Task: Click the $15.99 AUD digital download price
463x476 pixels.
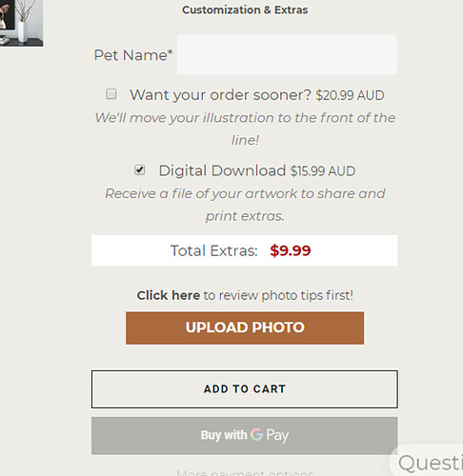Action: pos(323,171)
